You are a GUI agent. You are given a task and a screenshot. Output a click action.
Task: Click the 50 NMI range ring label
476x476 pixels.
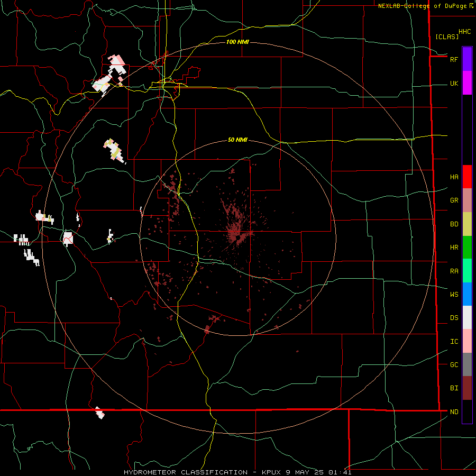click(x=237, y=140)
